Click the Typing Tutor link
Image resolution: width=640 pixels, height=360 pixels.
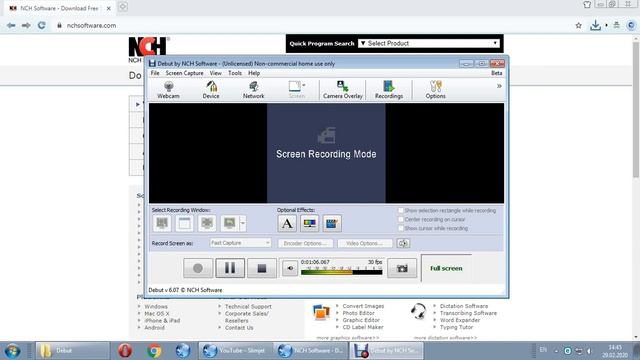tap(456, 327)
